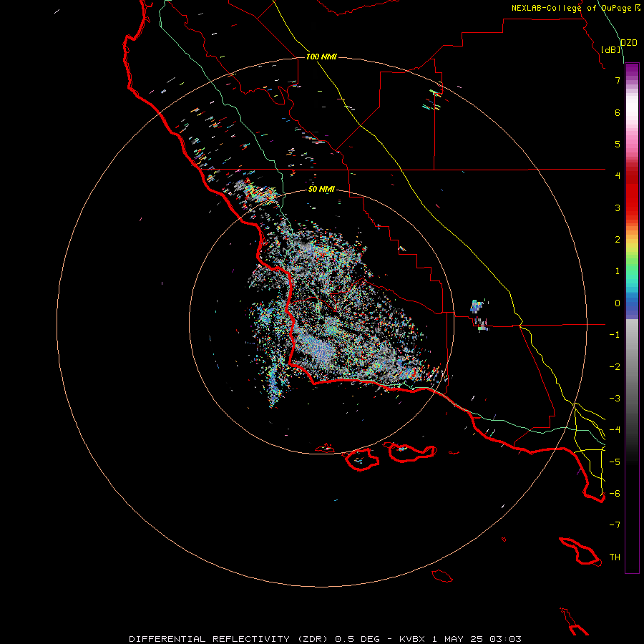Image resolution: width=644 pixels, height=644 pixels.
Task: Pick the blue band of the ZDR color bar
Action: click(632, 304)
